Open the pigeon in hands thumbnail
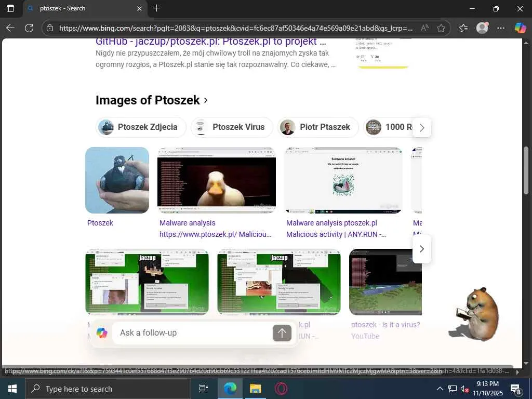This screenshot has height=399, width=532. click(117, 180)
